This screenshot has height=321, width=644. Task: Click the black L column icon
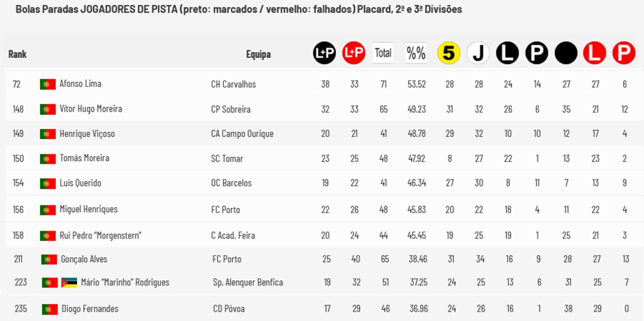507,54
